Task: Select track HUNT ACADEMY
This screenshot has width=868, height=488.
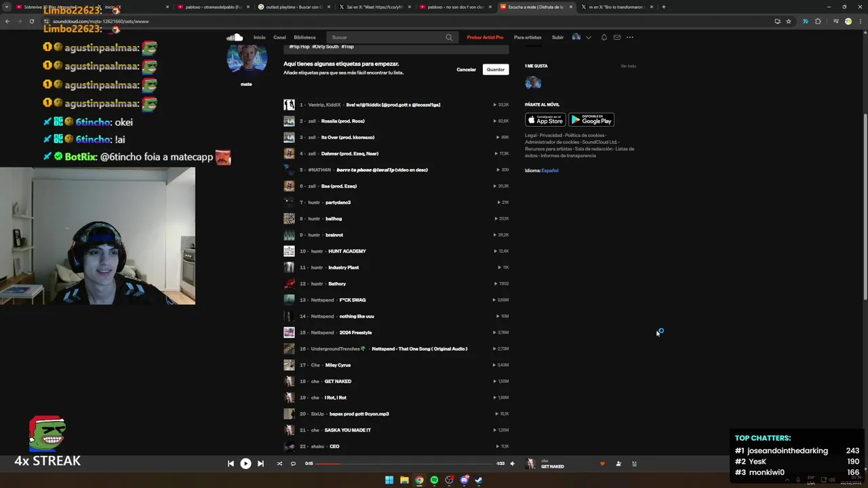Action: pos(347,251)
